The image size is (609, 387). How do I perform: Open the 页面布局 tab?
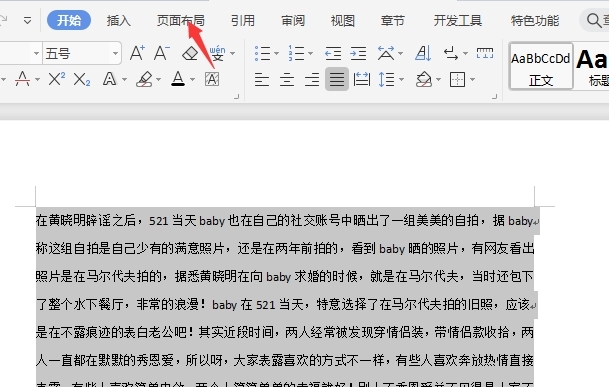tap(181, 20)
